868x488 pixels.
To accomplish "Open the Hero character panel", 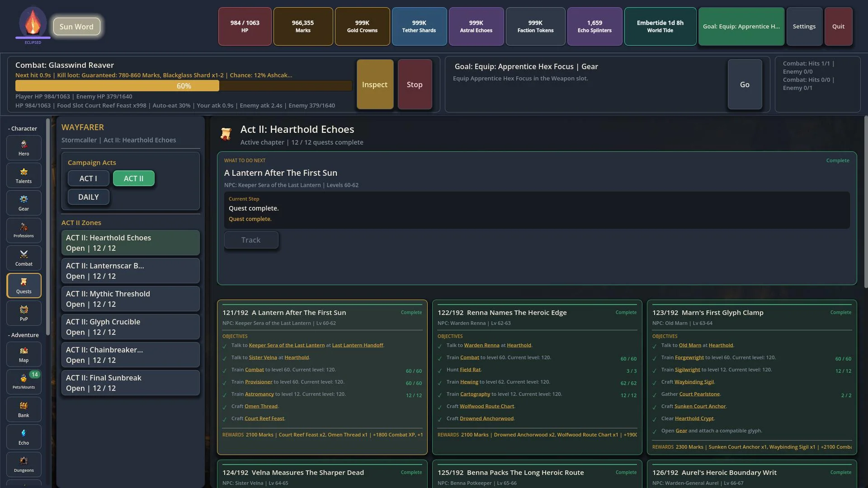I will (x=24, y=148).
